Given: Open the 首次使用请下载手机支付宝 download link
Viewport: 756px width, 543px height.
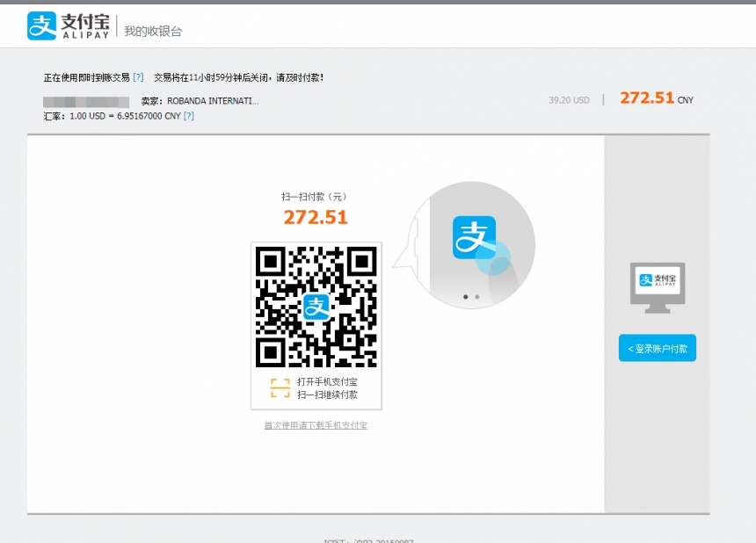Looking at the screenshot, I should 316,425.
